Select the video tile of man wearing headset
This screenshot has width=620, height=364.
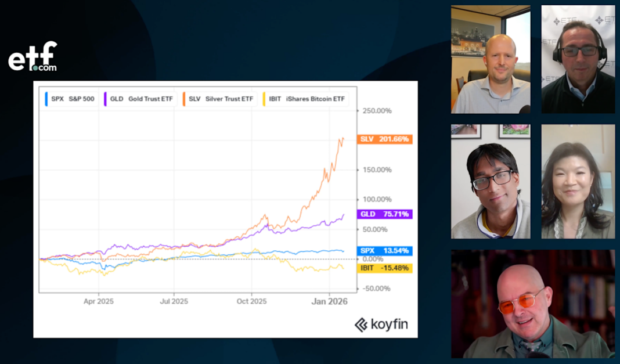[578, 59]
